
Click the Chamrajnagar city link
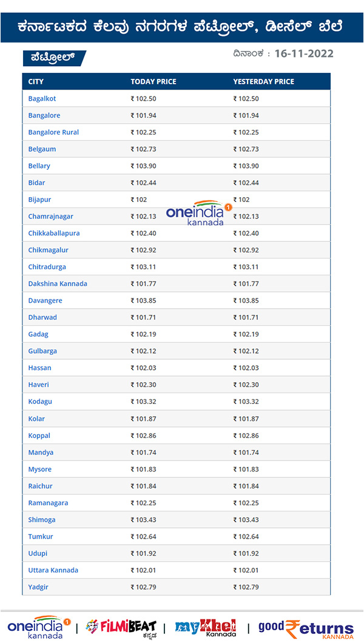click(50, 217)
